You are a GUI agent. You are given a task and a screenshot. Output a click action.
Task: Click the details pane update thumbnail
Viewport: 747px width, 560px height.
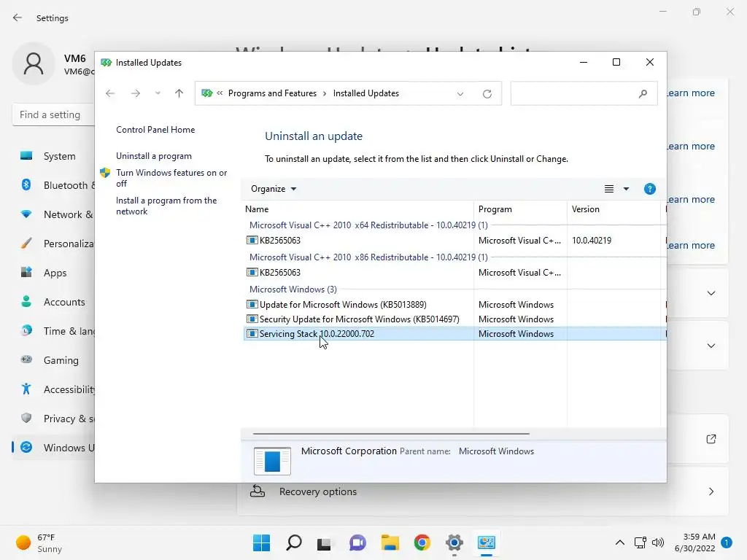point(272,461)
